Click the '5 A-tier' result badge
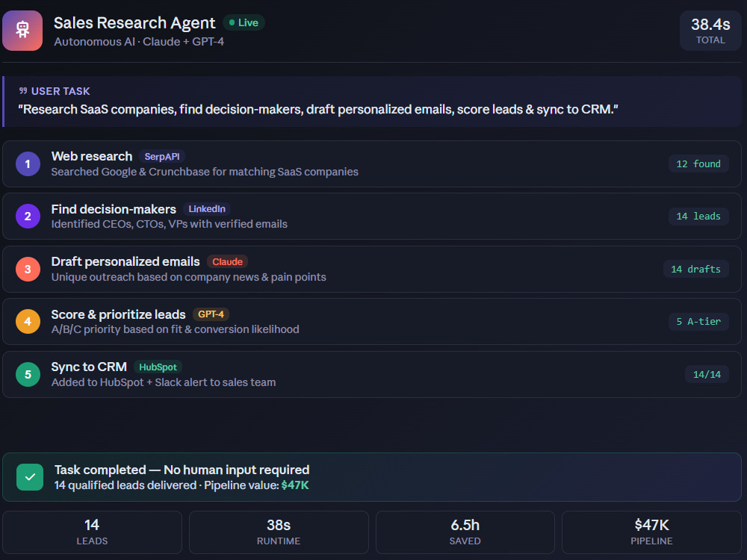 click(698, 321)
